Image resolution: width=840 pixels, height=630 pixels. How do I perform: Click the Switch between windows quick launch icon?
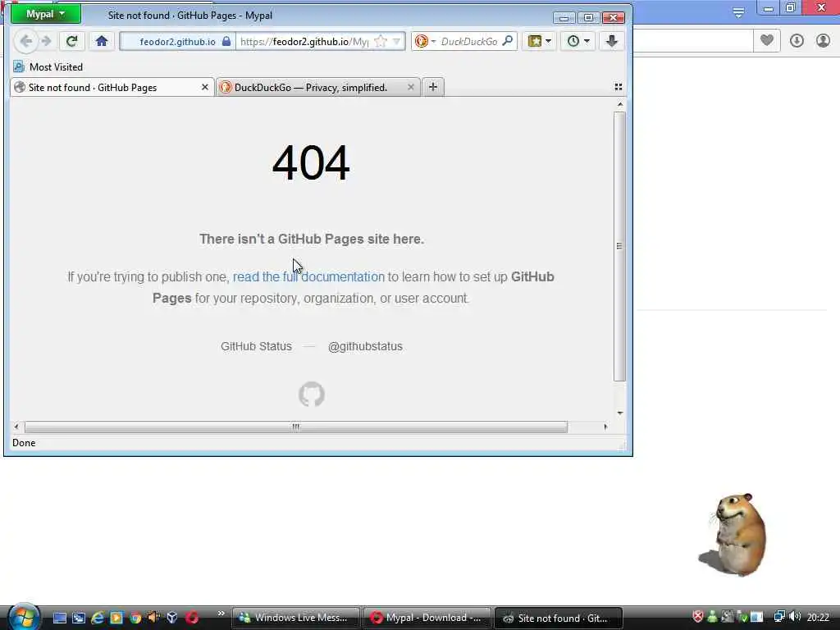point(79,618)
